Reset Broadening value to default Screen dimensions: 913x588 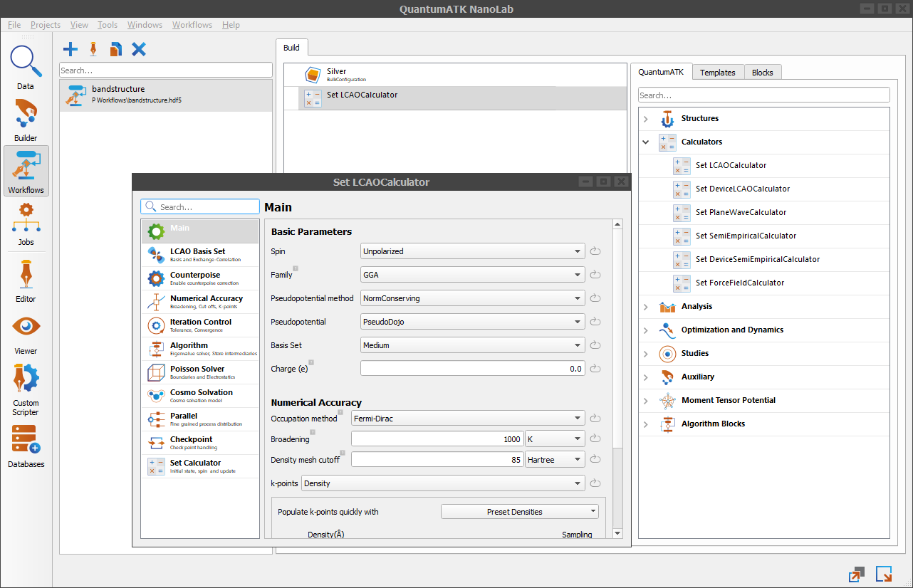pos(596,439)
